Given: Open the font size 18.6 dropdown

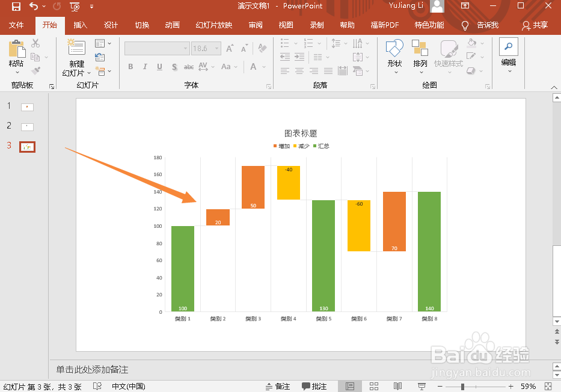Looking at the screenshot, I should (x=217, y=48).
